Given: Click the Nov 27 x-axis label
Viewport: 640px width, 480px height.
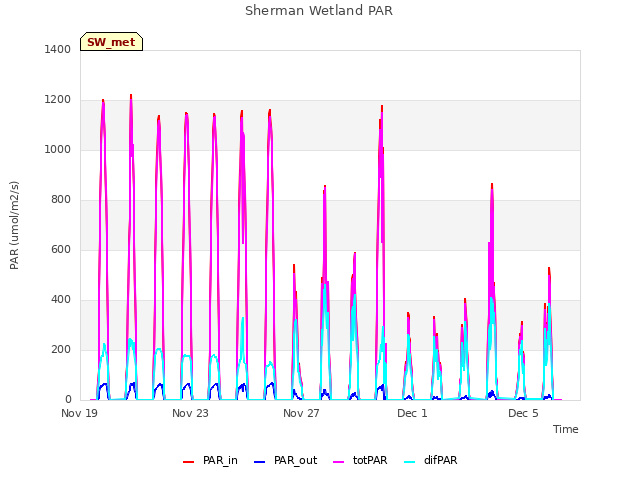Looking at the screenshot, I should point(301,413).
